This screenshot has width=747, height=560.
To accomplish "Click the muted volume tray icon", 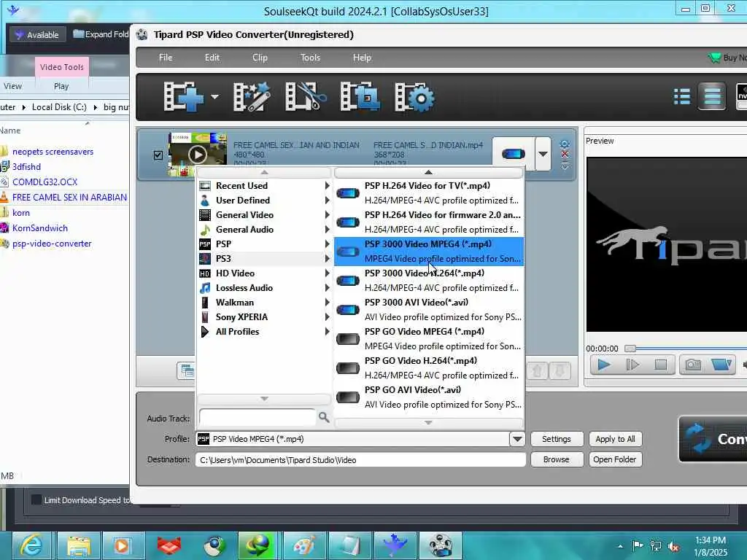I will (x=673, y=546).
